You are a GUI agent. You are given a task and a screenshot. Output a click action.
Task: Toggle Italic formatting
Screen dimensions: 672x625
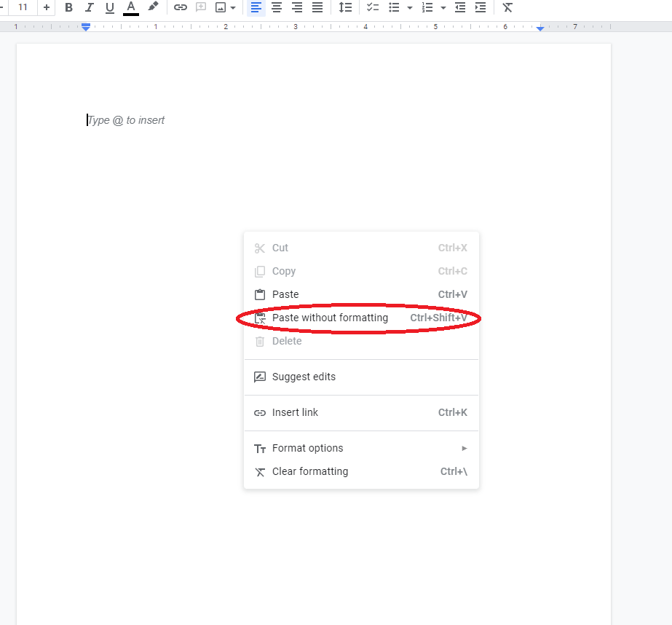[x=89, y=7]
